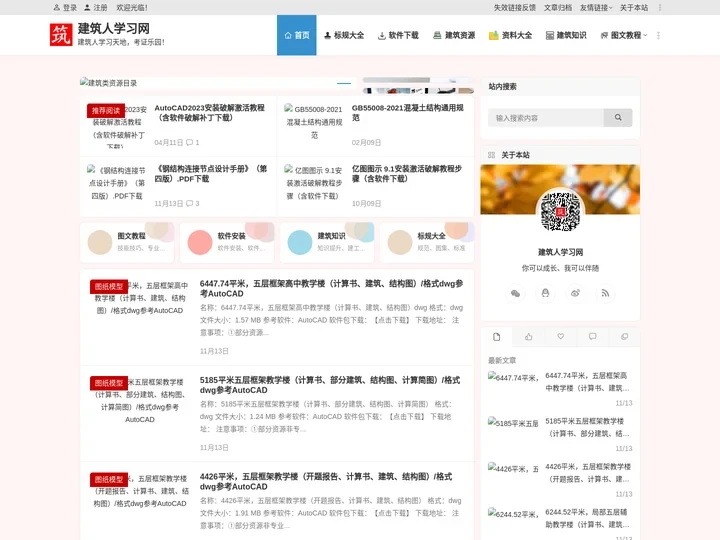
Task: Open the AutoCAD2023安装破解激活教程 article
Action: pos(209,112)
